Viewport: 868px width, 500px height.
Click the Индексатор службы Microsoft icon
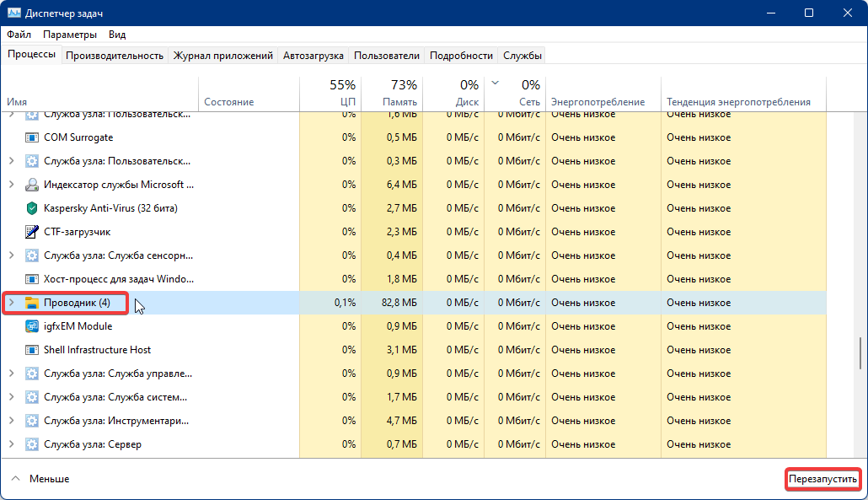(32, 185)
